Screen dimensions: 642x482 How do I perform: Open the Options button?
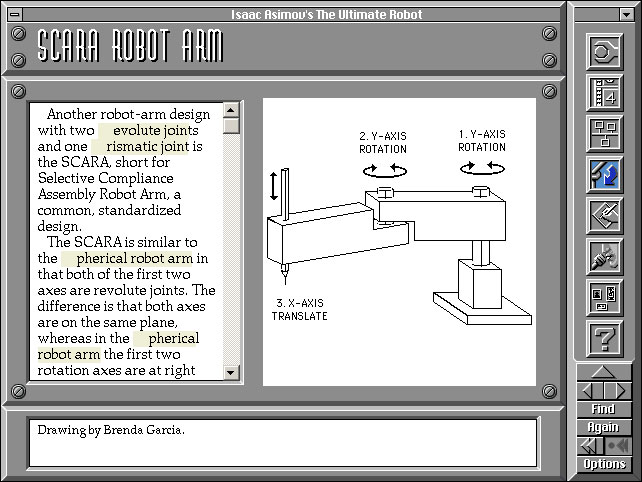pyautogui.click(x=604, y=464)
